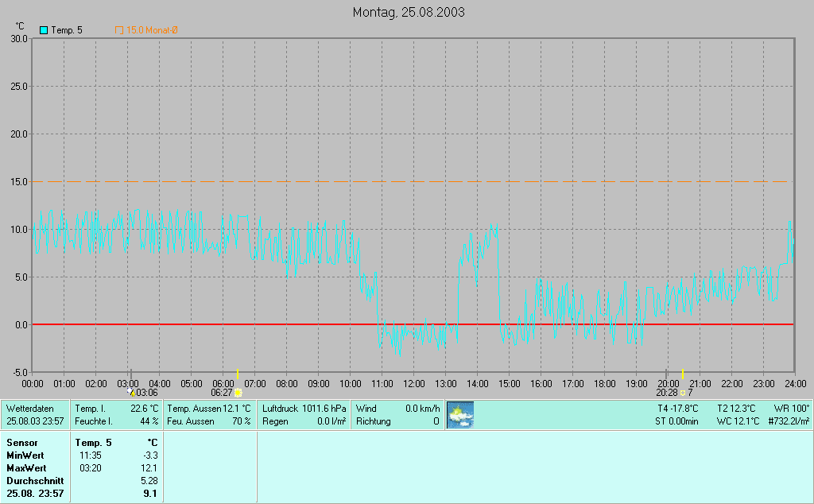This screenshot has height=504, width=814.
Task: Click the cyan Temp. 5 legend square
Action: (x=44, y=30)
